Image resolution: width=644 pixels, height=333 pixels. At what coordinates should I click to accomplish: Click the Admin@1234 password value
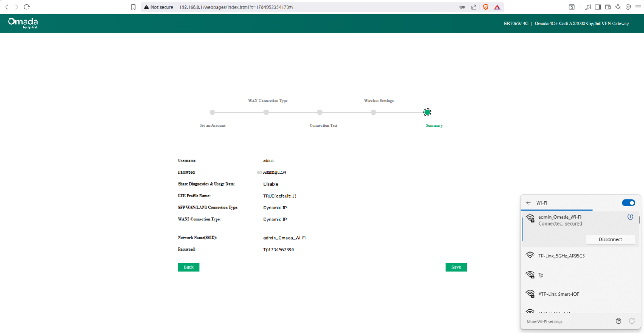(x=275, y=172)
